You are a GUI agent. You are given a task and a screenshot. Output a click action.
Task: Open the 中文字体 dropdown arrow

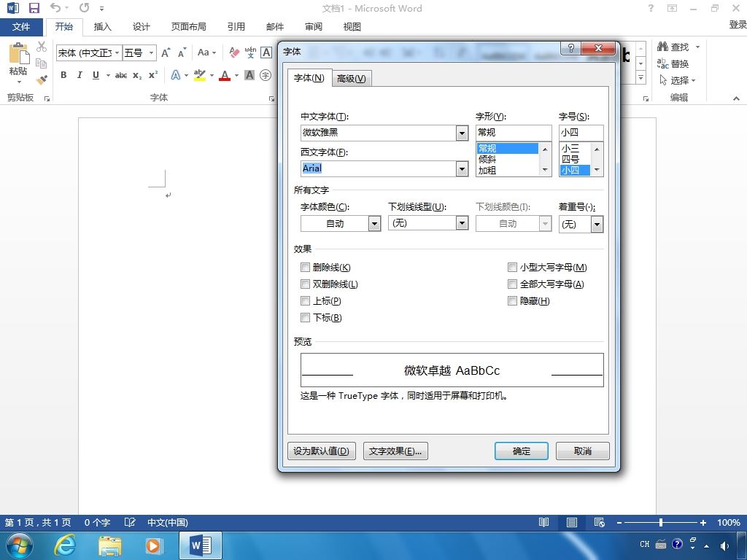(462, 133)
